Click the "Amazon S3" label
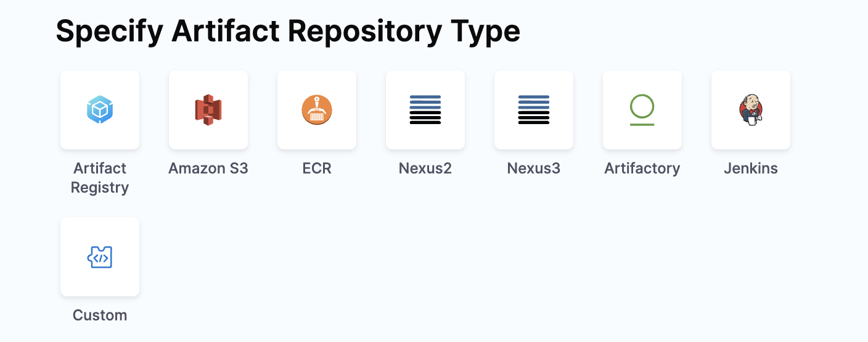This screenshot has height=342, width=868. pos(208,169)
